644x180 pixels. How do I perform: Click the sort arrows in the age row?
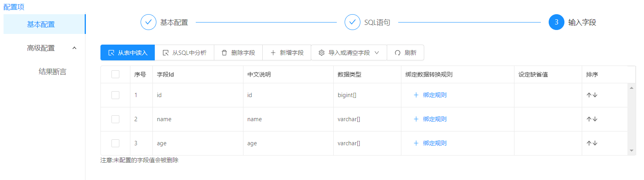(x=592, y=143)
